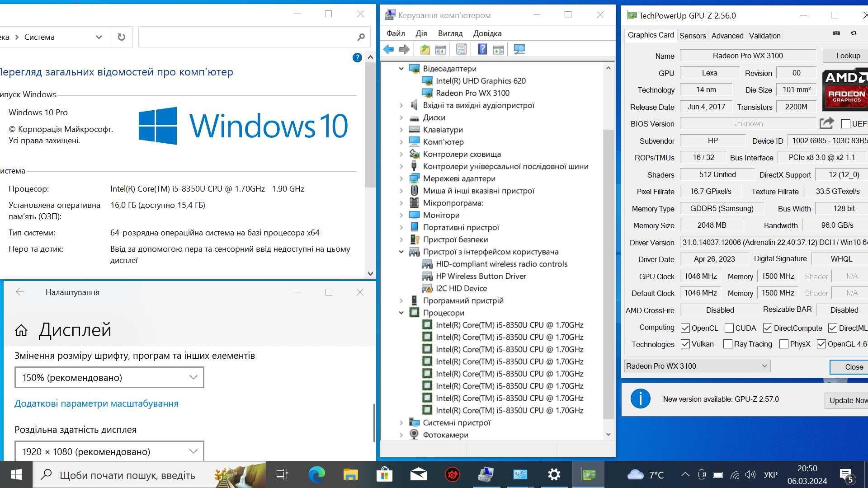Collapse the Процесори tree node
868x488 pixels.
coord(401,313)
